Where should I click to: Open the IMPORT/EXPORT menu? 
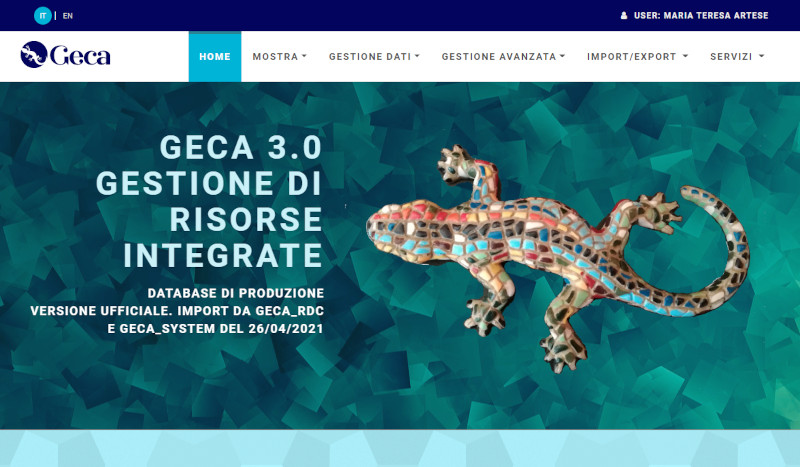637,57
